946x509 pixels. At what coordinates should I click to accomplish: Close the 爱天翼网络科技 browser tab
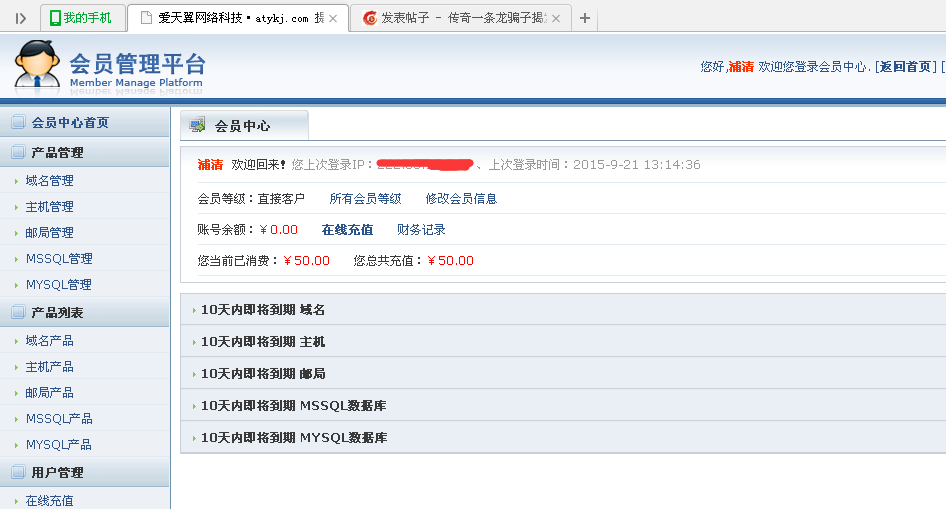click(x=333, y=18)
